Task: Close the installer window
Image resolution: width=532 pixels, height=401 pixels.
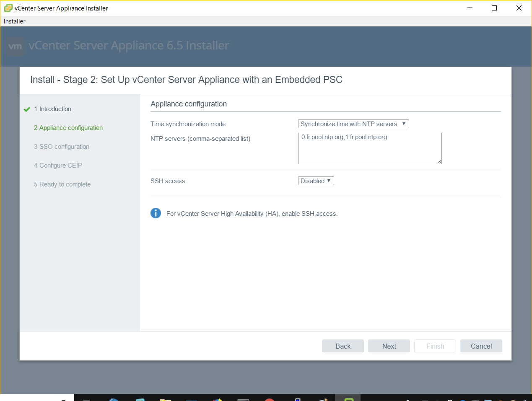Action: pos(519,8)
